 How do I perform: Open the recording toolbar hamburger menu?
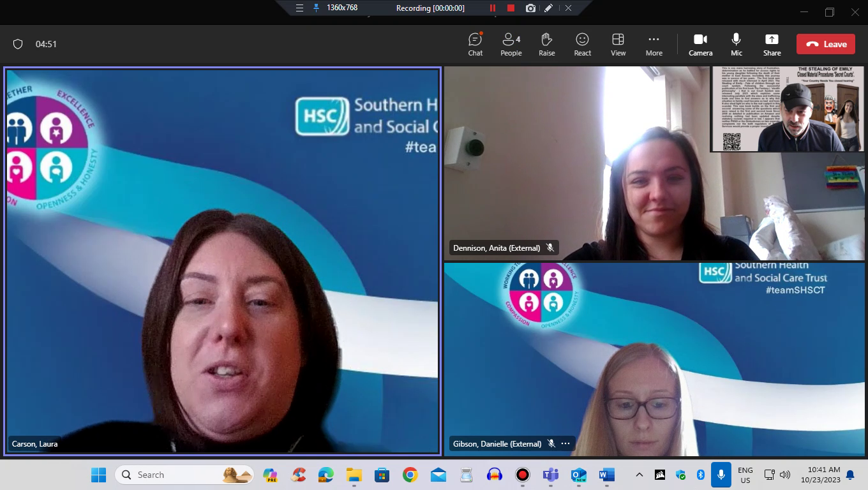tap(299, 8)
